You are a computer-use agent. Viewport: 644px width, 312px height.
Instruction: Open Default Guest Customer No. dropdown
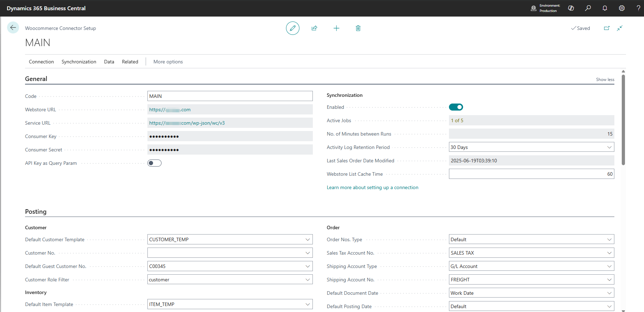[308, 266]
